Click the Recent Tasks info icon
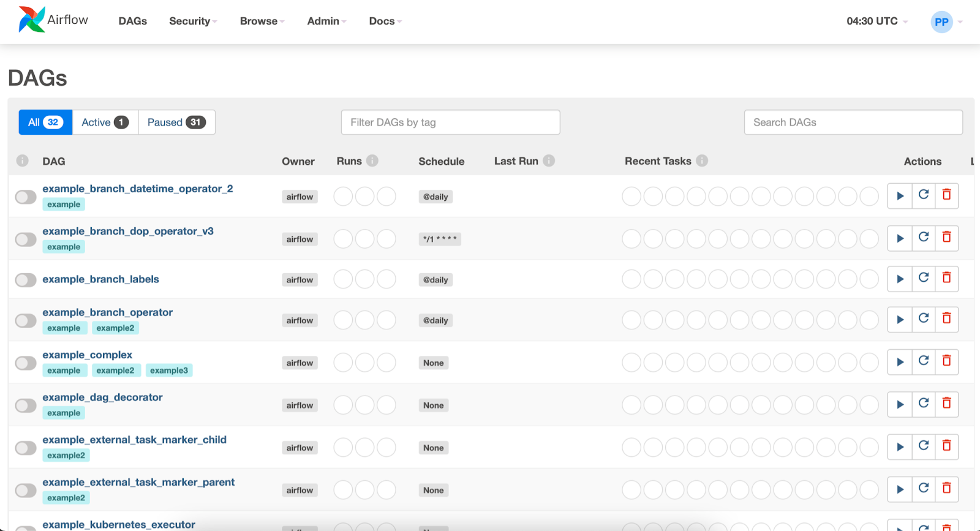 click(x=702, y=160)
